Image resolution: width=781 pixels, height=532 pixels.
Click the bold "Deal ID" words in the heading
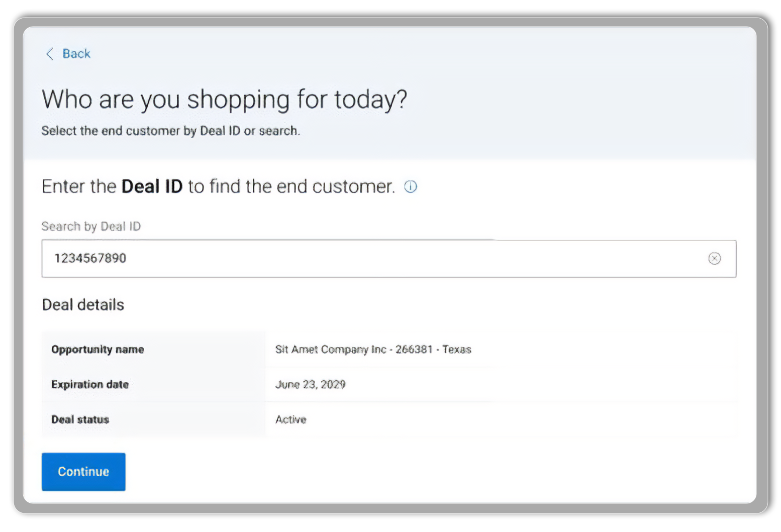click(152, 186)
